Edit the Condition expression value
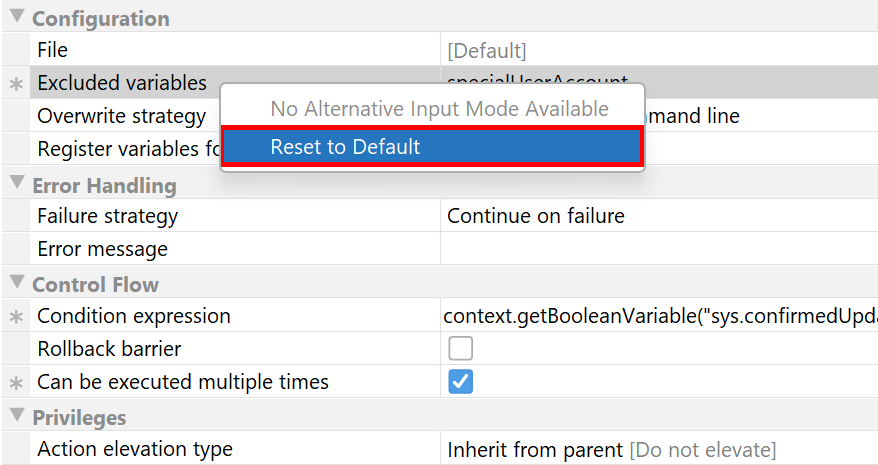This screenshot has width=878, height=465. 659,316
